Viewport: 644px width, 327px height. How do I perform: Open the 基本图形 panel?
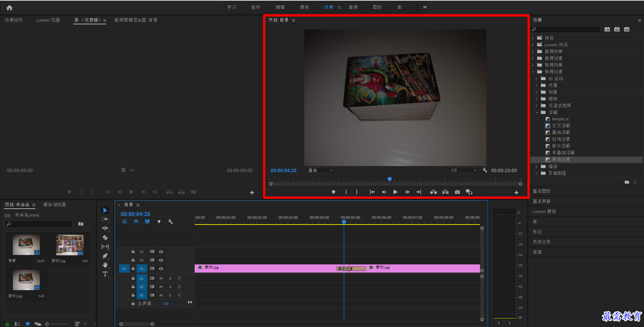pyautogui.click(x=542, y=191)
